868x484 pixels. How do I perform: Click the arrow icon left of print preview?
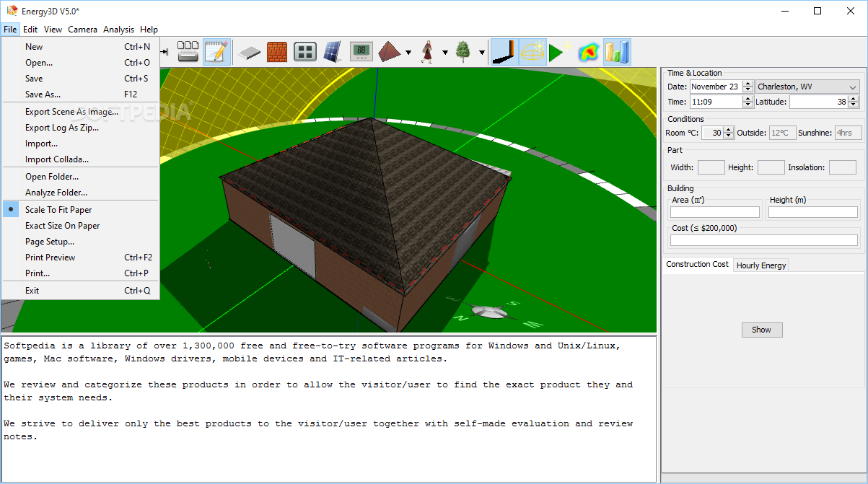pyautogui.click(x=165, y=51)
